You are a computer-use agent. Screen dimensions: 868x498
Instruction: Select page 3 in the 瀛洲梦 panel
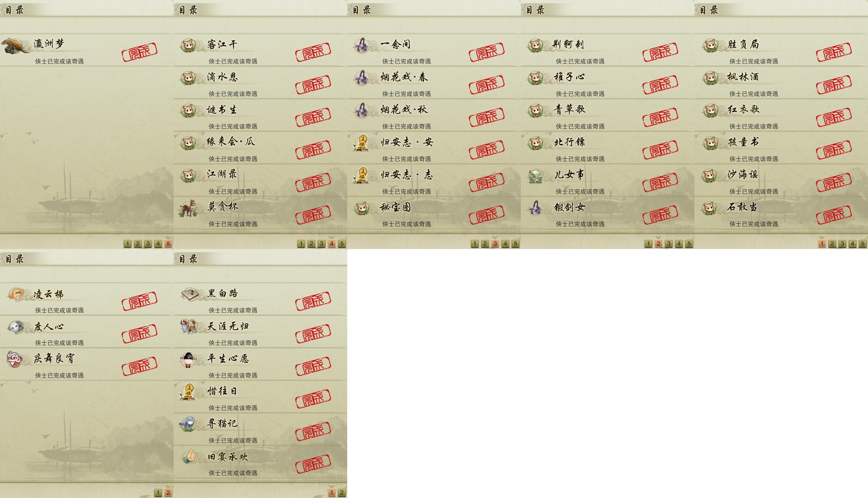click(x=148, y=244)
